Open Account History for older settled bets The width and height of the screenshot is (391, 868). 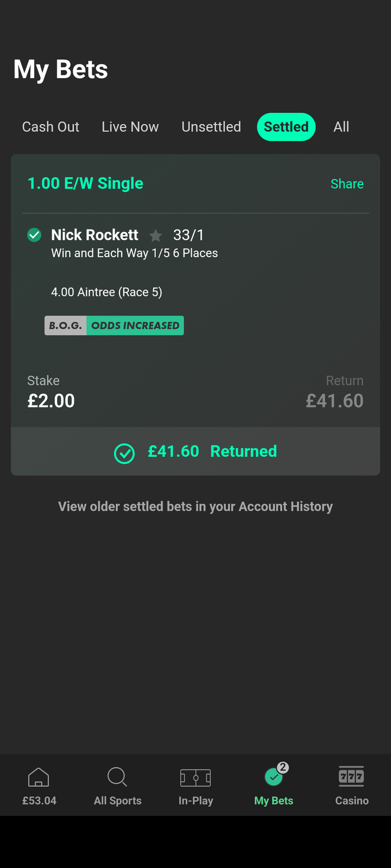[195, 507]
